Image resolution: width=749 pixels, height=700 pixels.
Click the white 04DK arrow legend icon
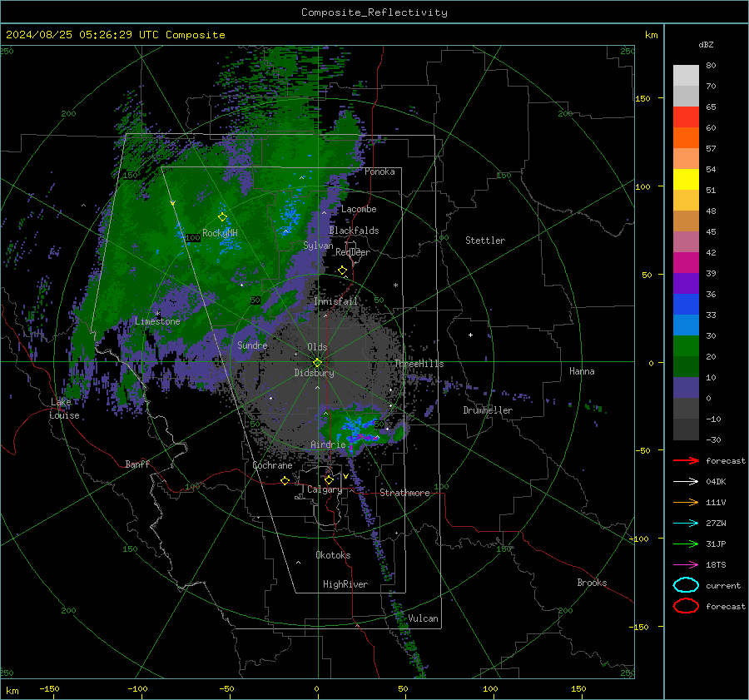point(686,482)
